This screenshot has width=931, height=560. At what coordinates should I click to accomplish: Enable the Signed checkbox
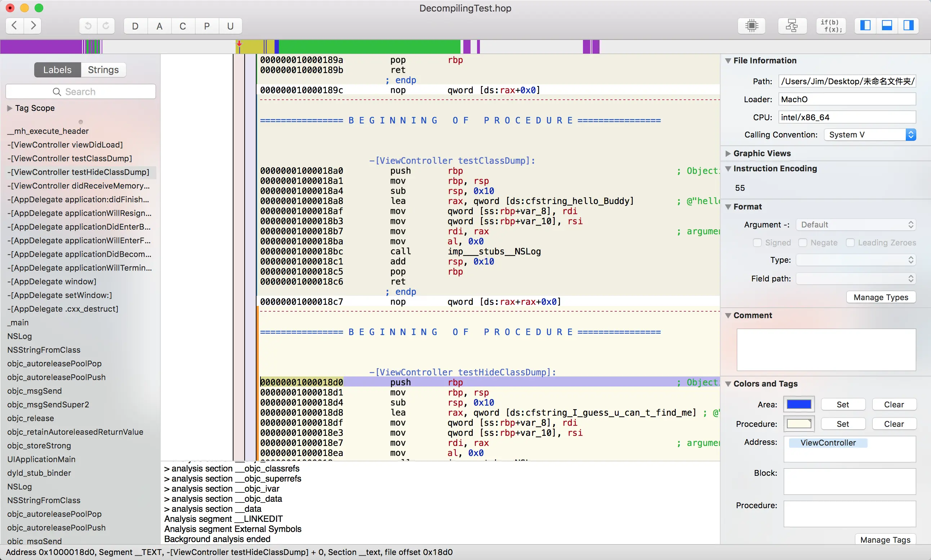(x=757, y=243)
